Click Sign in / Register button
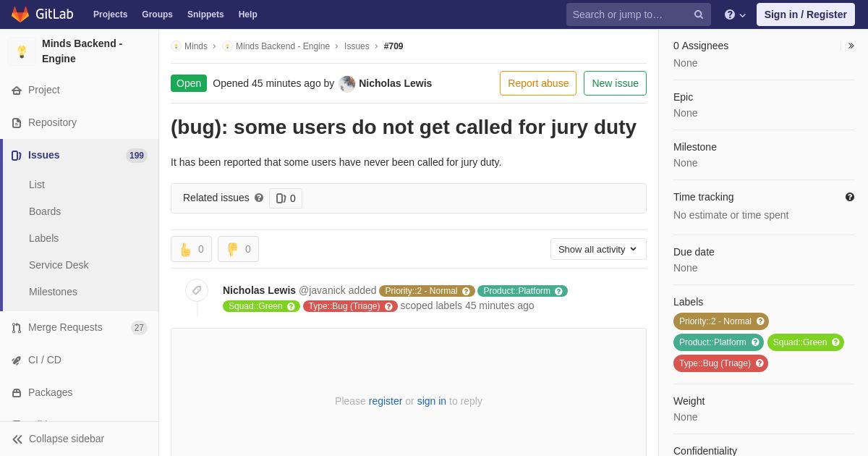Screen dimensions: 868x456 coord(806,14)
